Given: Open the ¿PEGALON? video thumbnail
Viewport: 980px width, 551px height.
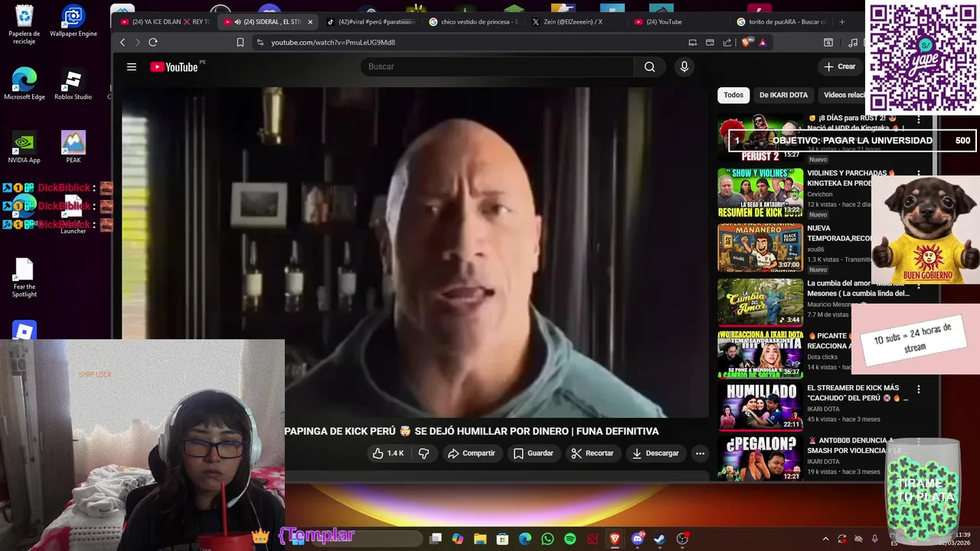Looking at the screenshot, I should click(x=759, y=458).
